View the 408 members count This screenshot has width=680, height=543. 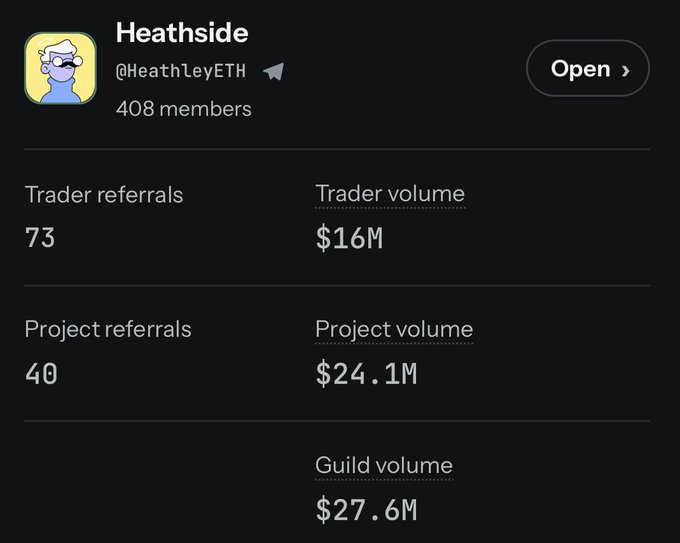pos(183,108)
